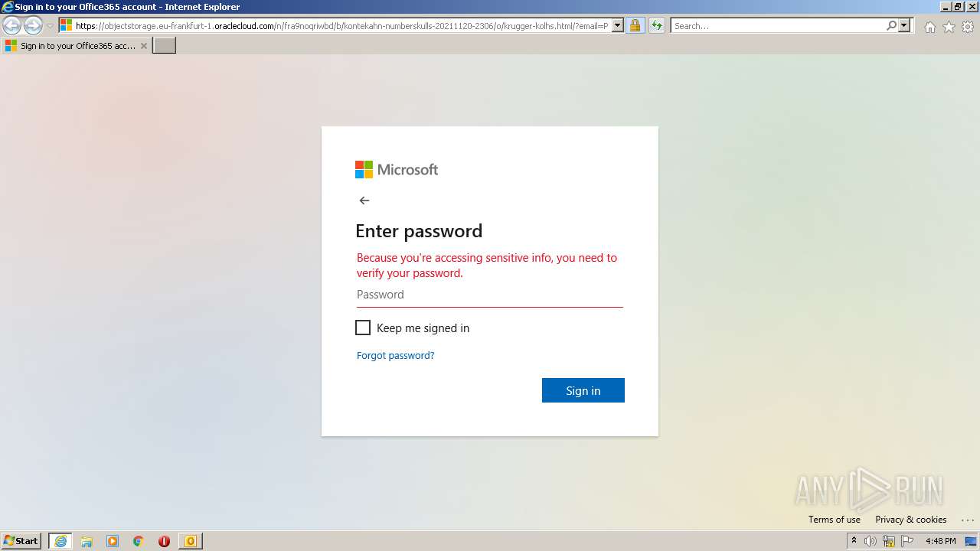Open the Outlook taskbar icon
980x551 pixels.
(191, 541)
